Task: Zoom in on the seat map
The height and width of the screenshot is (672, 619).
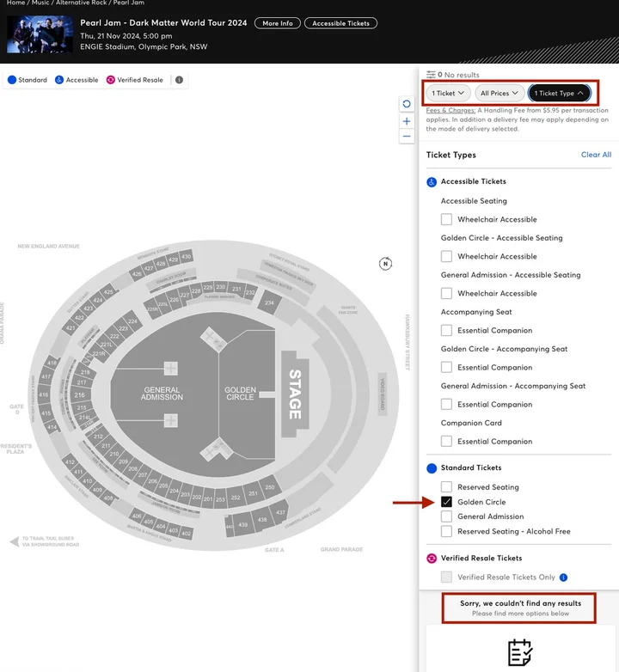Action: click(x=407, y=121)
